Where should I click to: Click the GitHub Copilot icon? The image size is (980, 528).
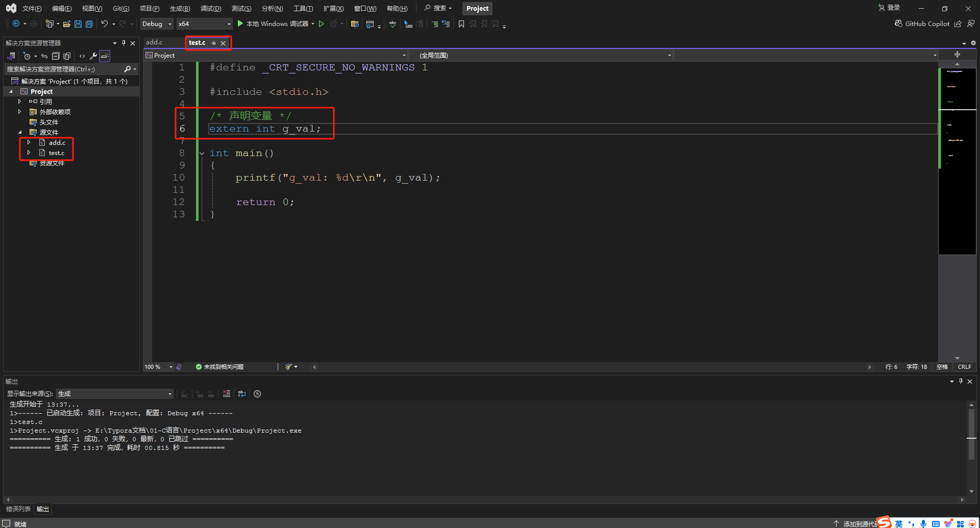pos(898,23)
